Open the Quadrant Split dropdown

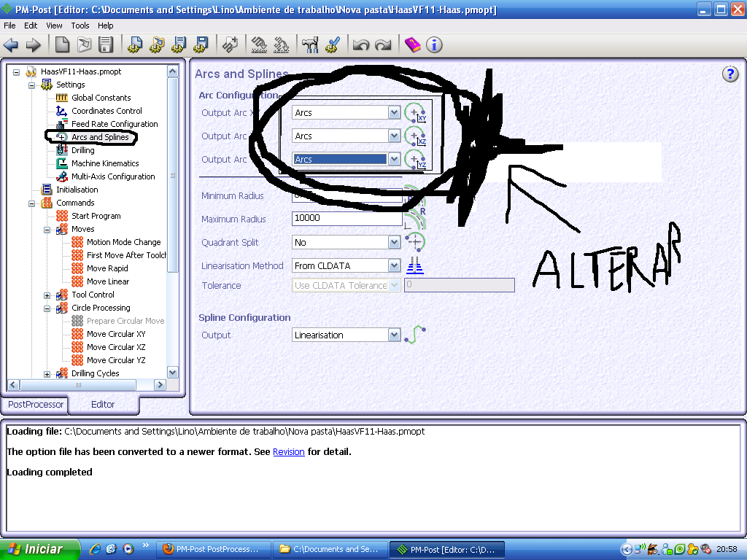pyautogui.click(x=393, y=242)
